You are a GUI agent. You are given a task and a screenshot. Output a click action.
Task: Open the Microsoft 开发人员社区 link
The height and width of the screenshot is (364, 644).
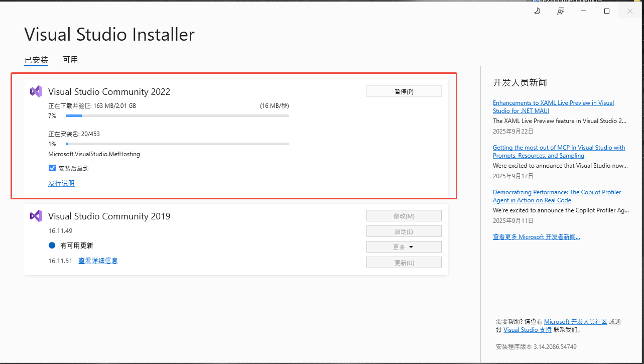click(575, 321)
